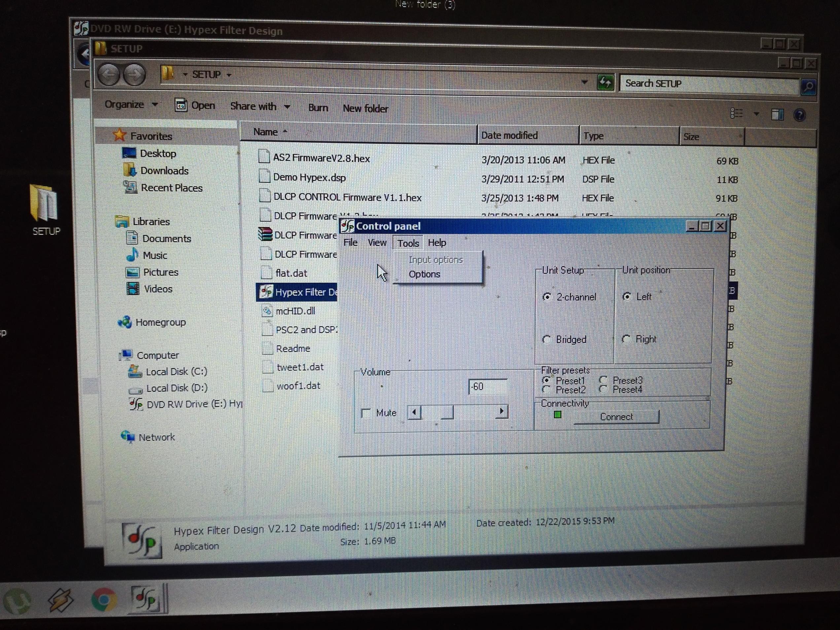
Task: Open Downloads in Favorites
Action: click(x=156, y=170)
